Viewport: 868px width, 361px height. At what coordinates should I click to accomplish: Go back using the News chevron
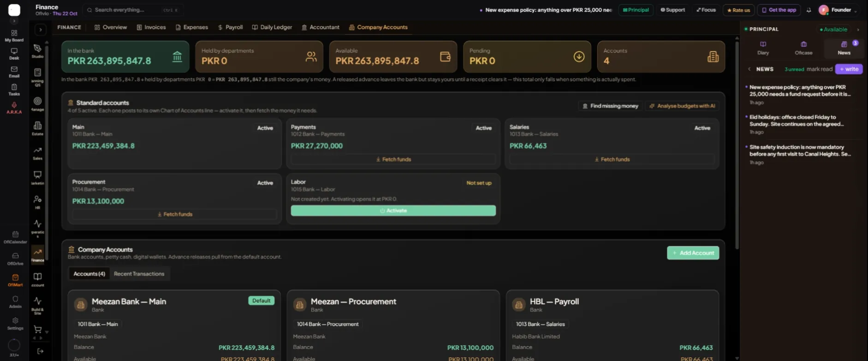tap(749, 69)
